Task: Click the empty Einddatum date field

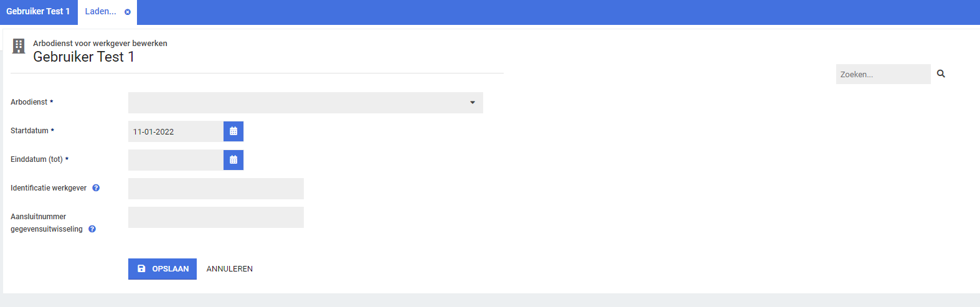Action: [176, 160]
